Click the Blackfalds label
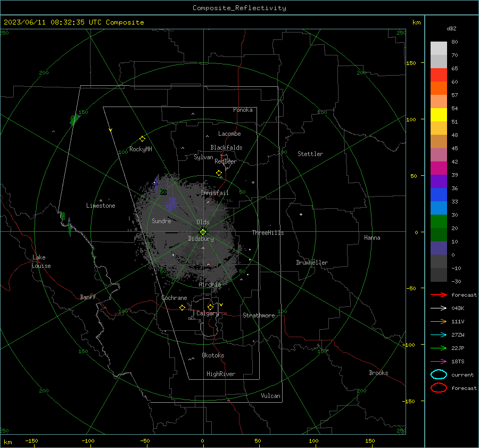 click(x=226, y=148)
